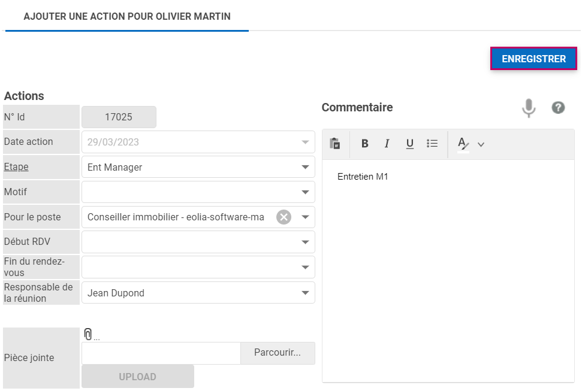Insert a bulleted list in comment
588x391 pixels.
coord(432,144)
